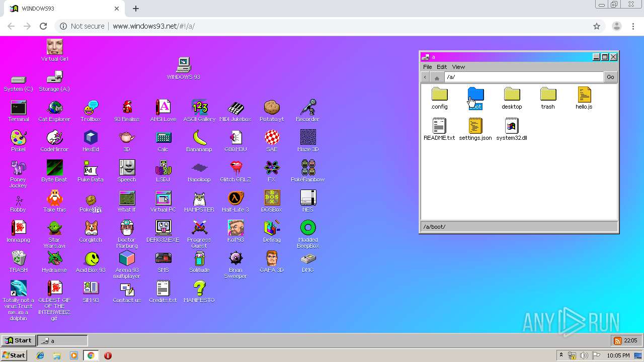Launch Solitude game icon
This screenshot has height=362, width=644.
click(x=199, y=262)
